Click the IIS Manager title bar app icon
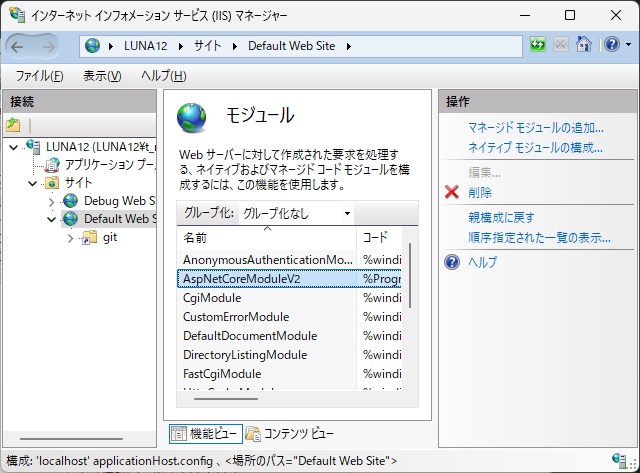640x473 pixels. (x=16, y=15)
